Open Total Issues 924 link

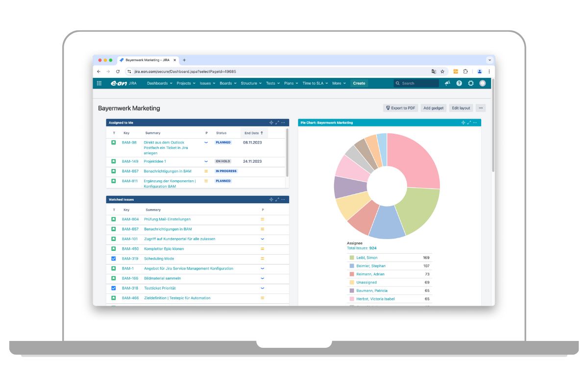(362, 248)
